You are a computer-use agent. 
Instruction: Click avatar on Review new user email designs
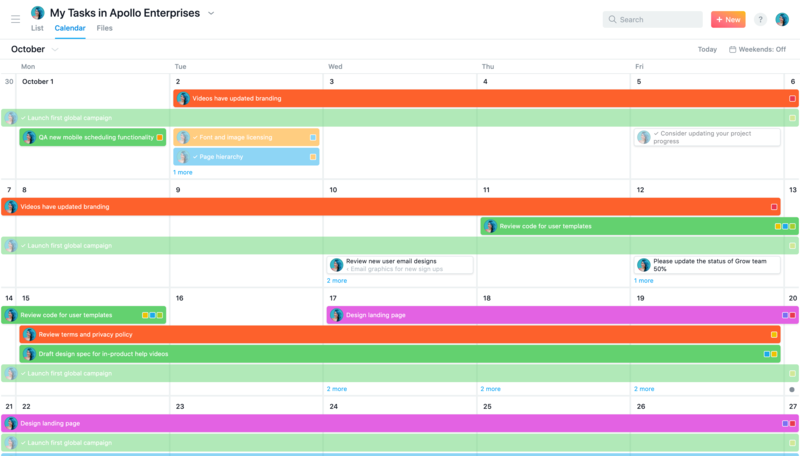(x=337, y=265)
